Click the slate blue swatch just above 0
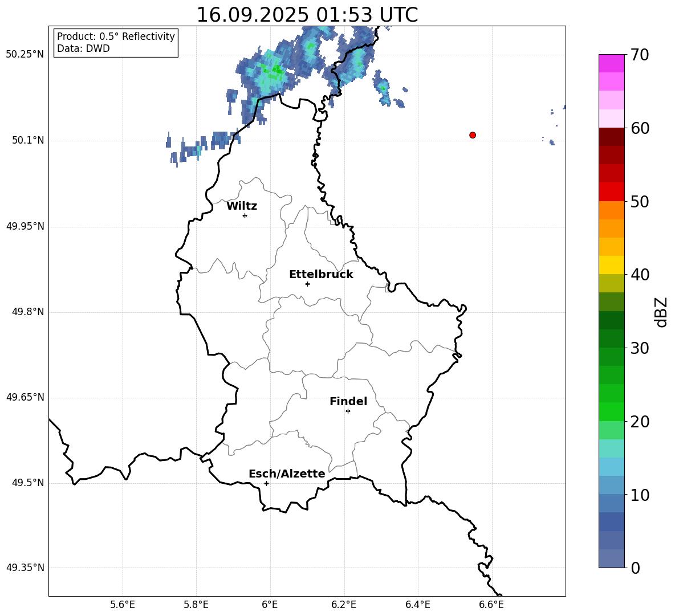Screen dimensions: 675x616 (x=612, y=558)
